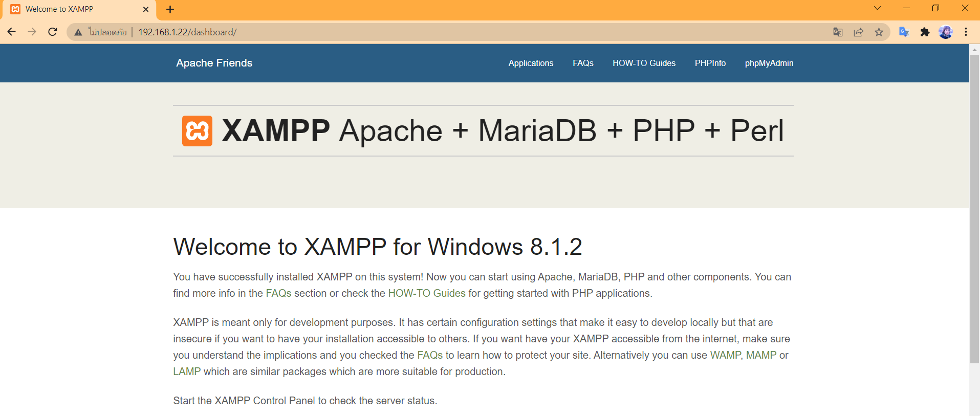The image size is (980, 416).
Task: Open the translate page icon in address bar
Action: (838, 32)
